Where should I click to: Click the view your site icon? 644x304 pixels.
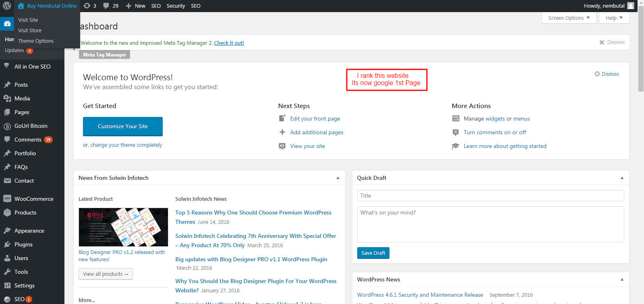pos(282,146)
